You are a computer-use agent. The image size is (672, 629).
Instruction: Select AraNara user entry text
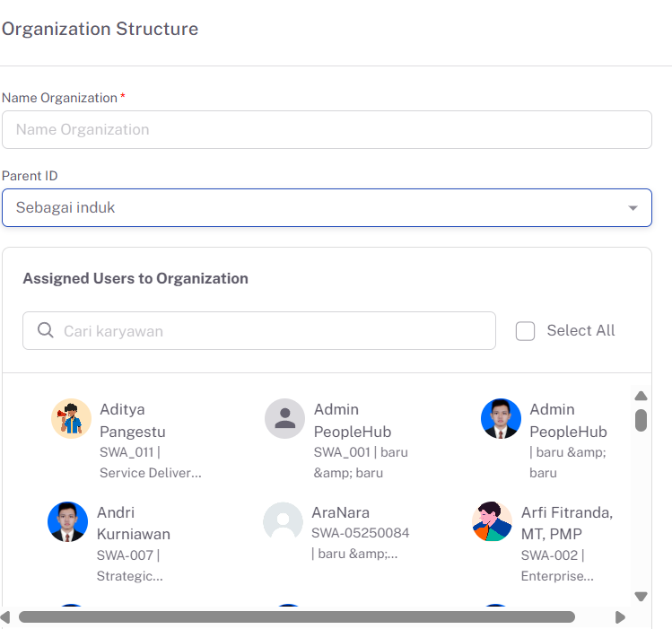pyautogui.click(x=360, y=533)
